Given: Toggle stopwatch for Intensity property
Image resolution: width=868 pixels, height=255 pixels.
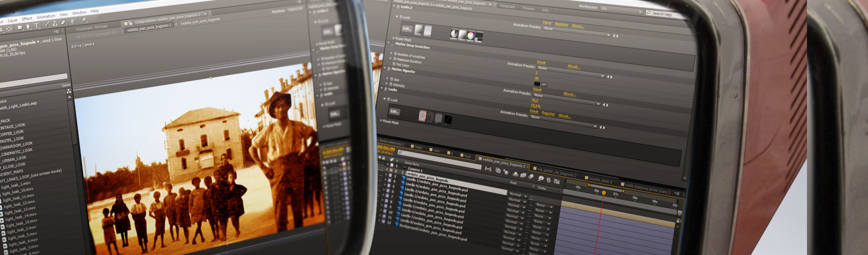Looking at the screenshot, I should point(391,84).
